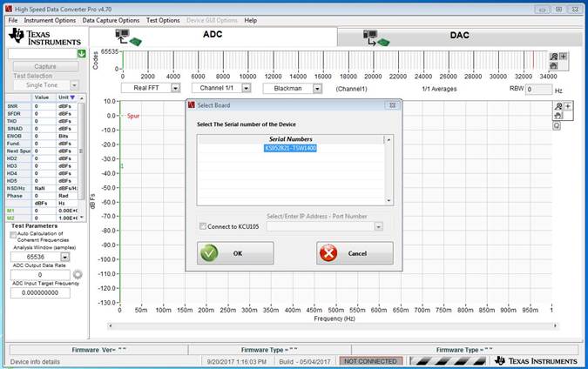Click the Cancel button in Select Board
Screen dimensions: 588x369
pyautogui.click(x=355, y=253)
